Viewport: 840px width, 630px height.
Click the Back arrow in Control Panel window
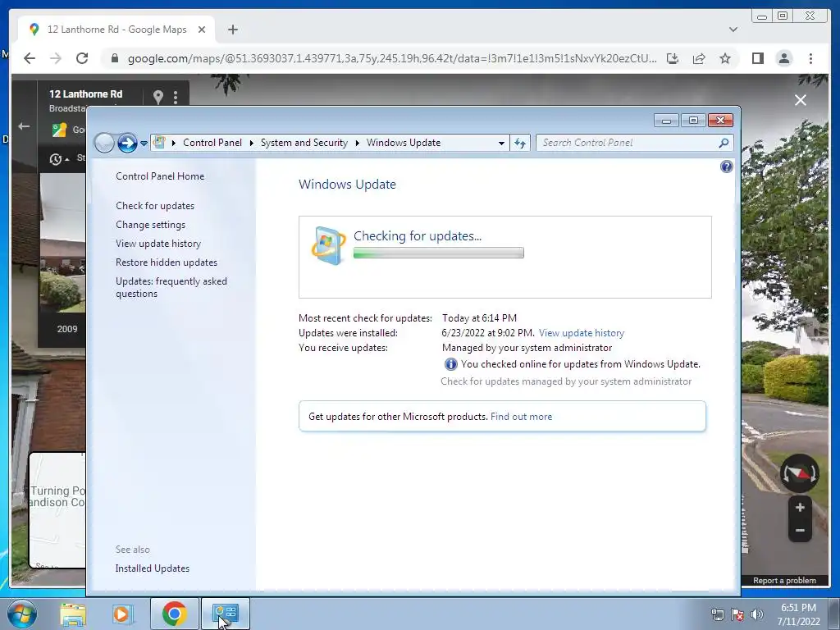104,143
